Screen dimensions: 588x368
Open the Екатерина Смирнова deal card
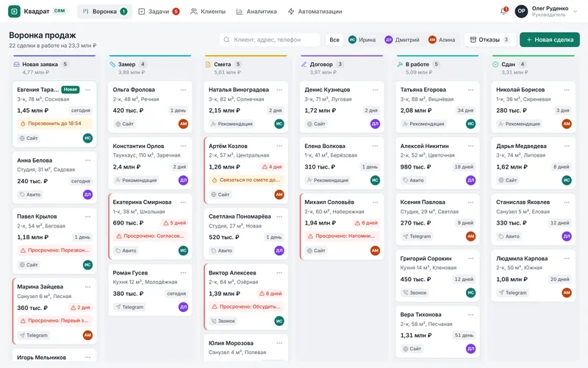(x=151, y=227)
